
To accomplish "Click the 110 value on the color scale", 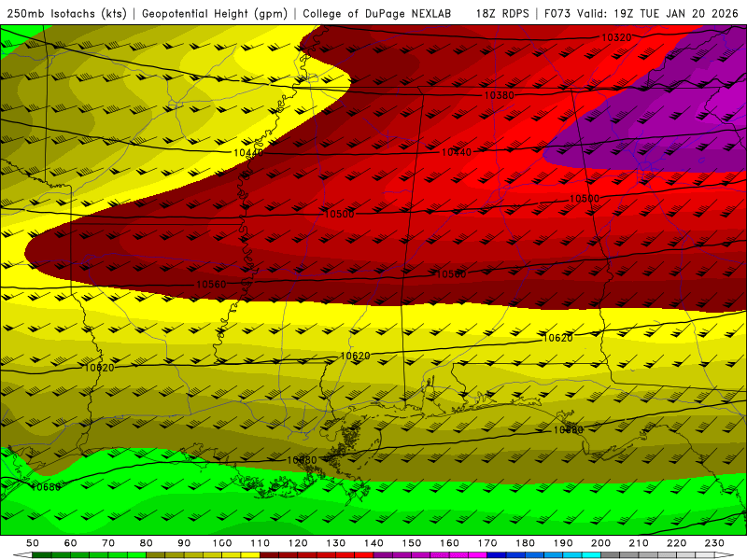I will (x=261, y=543).
